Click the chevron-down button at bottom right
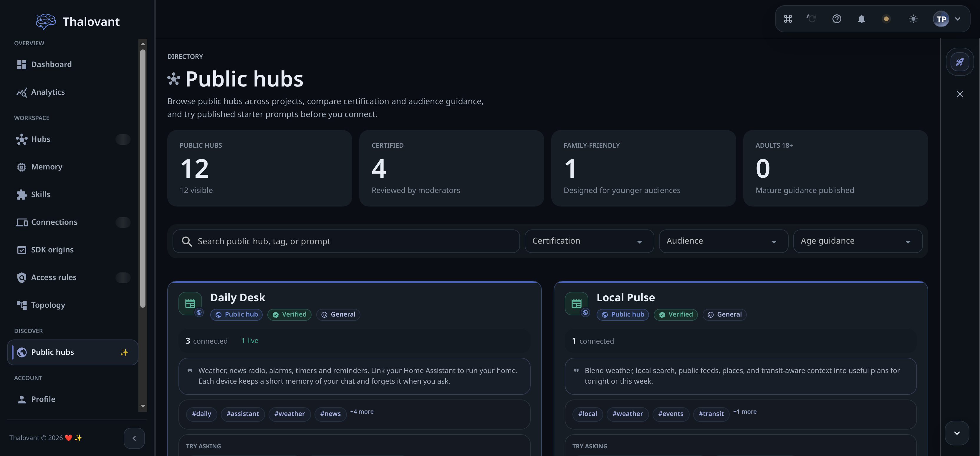This screenshot has width=980, height=456. [x=957, y=433]
